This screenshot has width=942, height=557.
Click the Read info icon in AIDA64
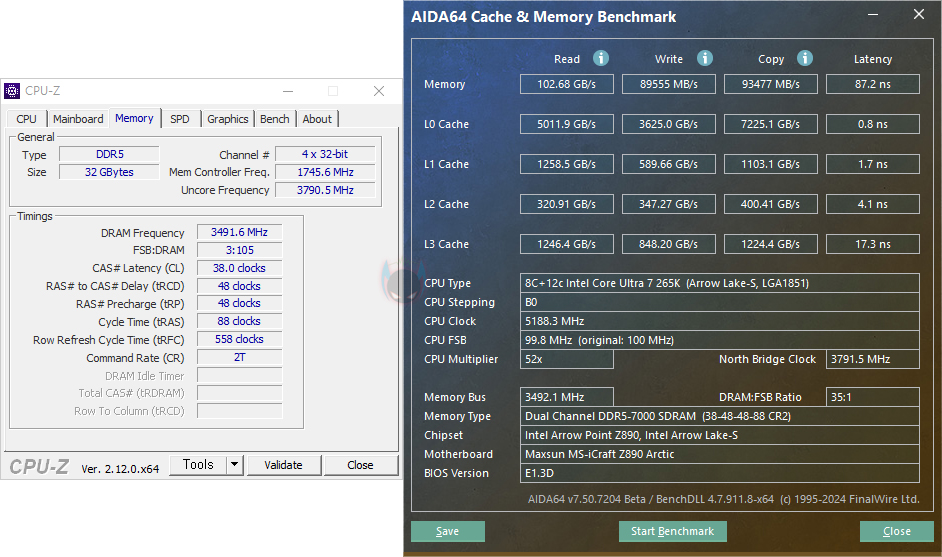click(x=601, y=58)
